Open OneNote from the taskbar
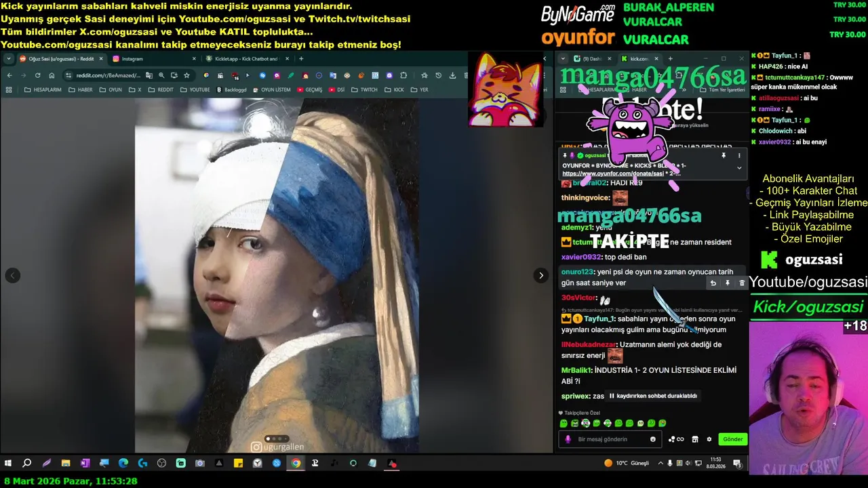868x488 pixels. (85, 464)
